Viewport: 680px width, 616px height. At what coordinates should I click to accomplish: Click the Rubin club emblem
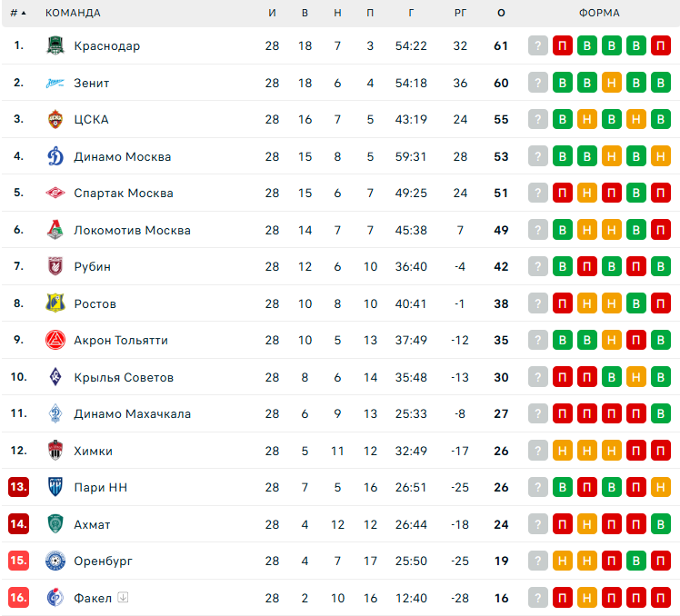pyautogui.click(x=55, y=266)
